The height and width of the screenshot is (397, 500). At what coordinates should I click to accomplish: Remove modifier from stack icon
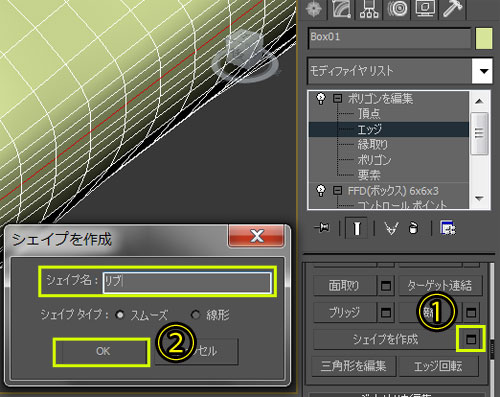(x=413, y=228)
